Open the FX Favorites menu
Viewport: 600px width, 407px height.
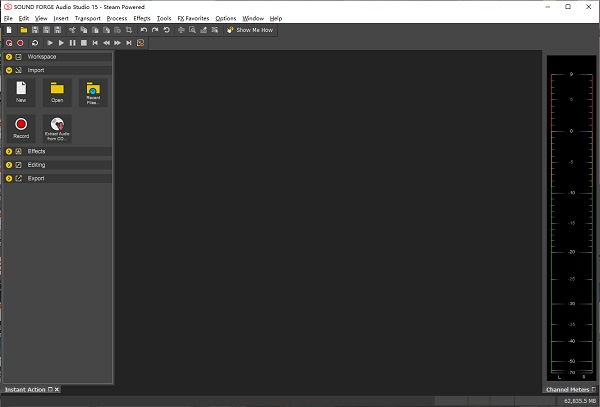tap(193, 18)
